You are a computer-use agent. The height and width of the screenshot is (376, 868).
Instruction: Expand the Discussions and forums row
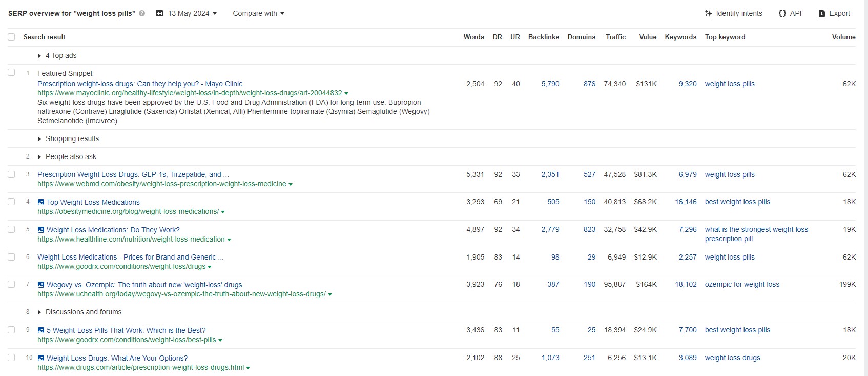pos(79,312)
